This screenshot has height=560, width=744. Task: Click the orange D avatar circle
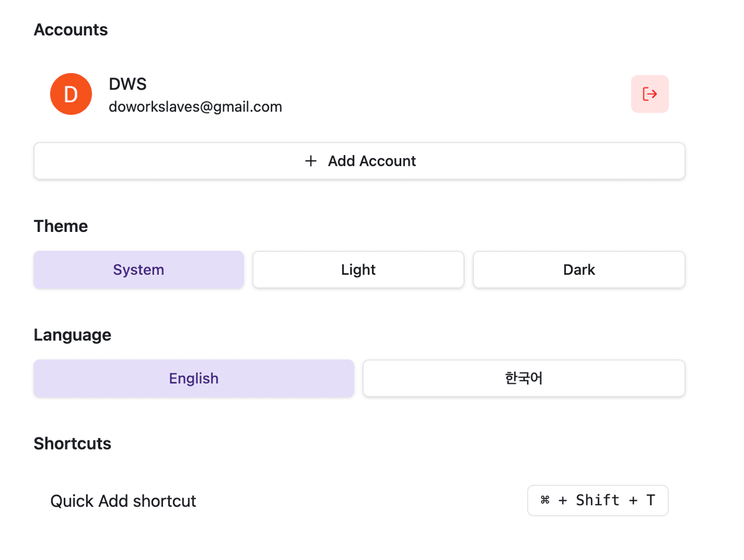pos(71,94)
